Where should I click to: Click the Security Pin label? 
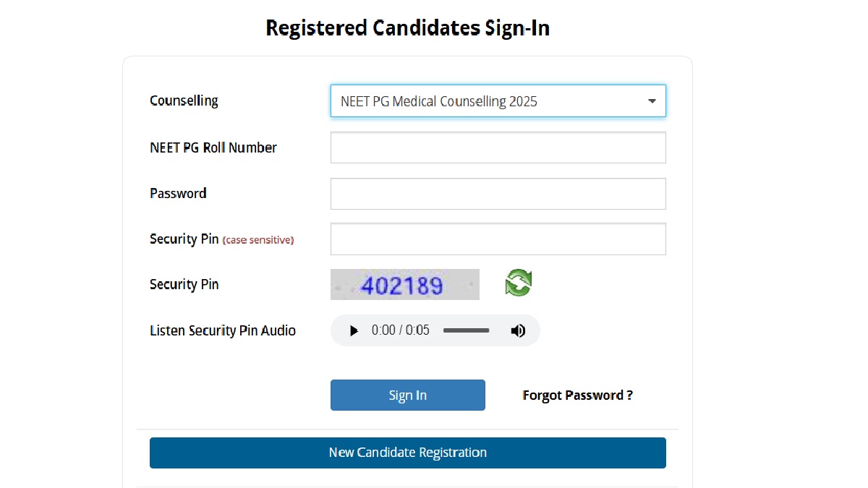184,284
